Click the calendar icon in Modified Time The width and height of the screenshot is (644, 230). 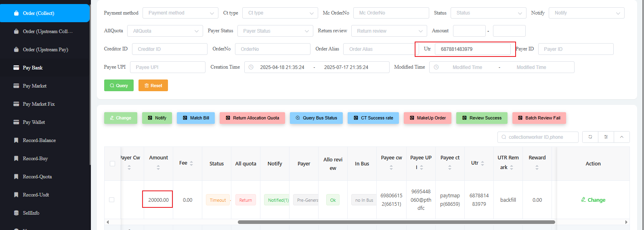[x=436, y=67]
